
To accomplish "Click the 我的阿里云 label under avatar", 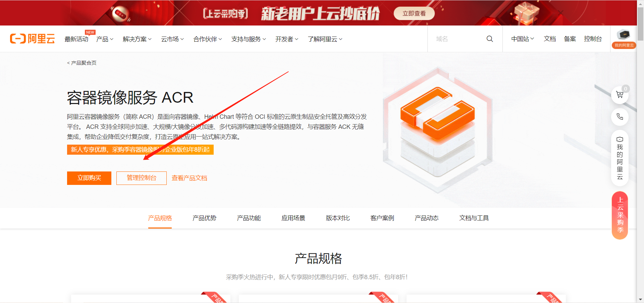I will (x=624, y=45).
